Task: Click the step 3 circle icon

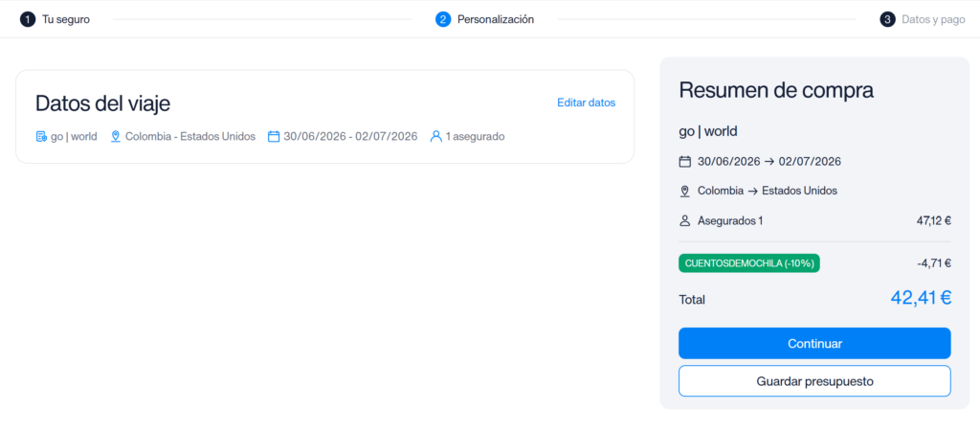Action: click(887, 19)
